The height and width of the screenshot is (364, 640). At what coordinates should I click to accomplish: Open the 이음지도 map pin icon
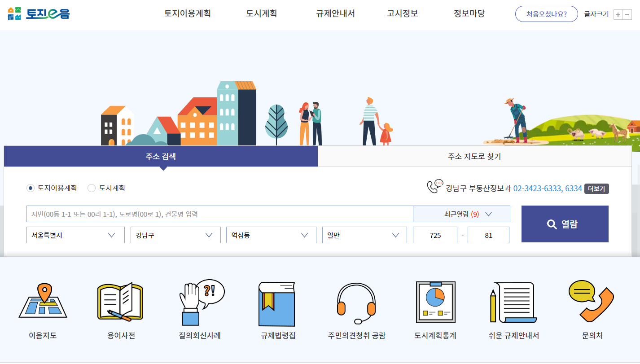coord(43,300)
